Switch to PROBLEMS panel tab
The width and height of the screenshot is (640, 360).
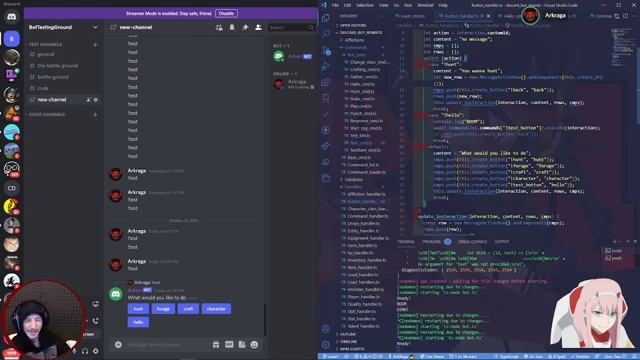(431, 242)
